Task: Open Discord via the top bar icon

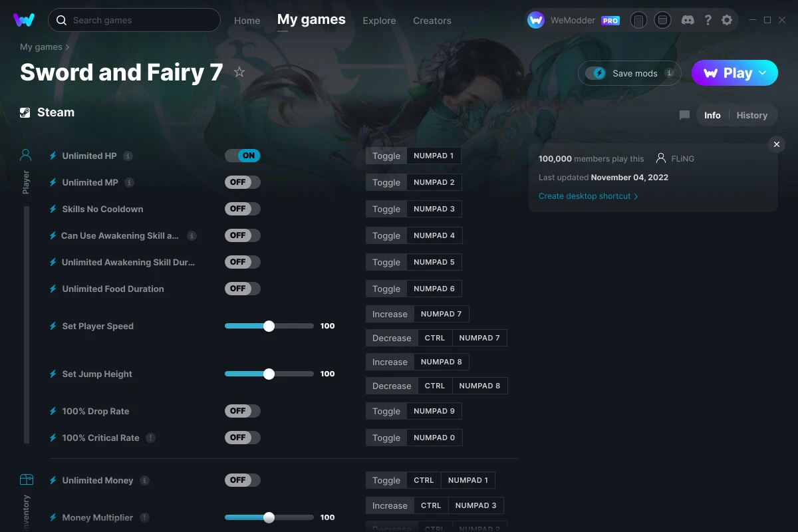Action: [688, 20]
